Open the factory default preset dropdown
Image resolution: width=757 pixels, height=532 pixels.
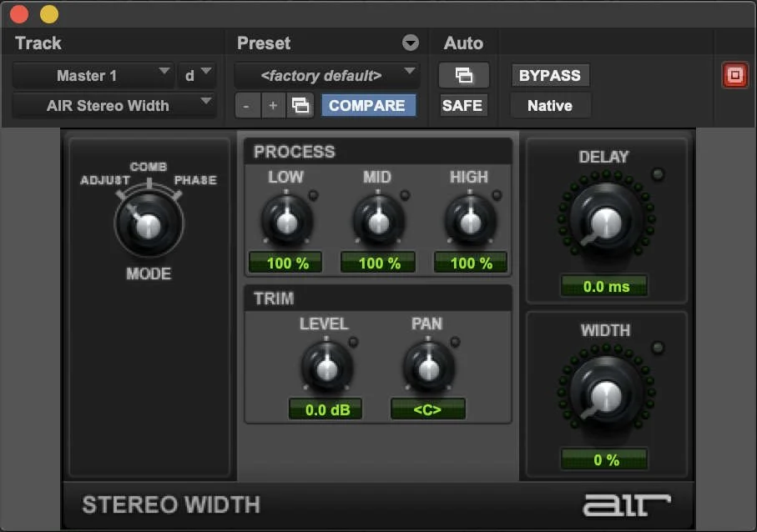point(326,75)
